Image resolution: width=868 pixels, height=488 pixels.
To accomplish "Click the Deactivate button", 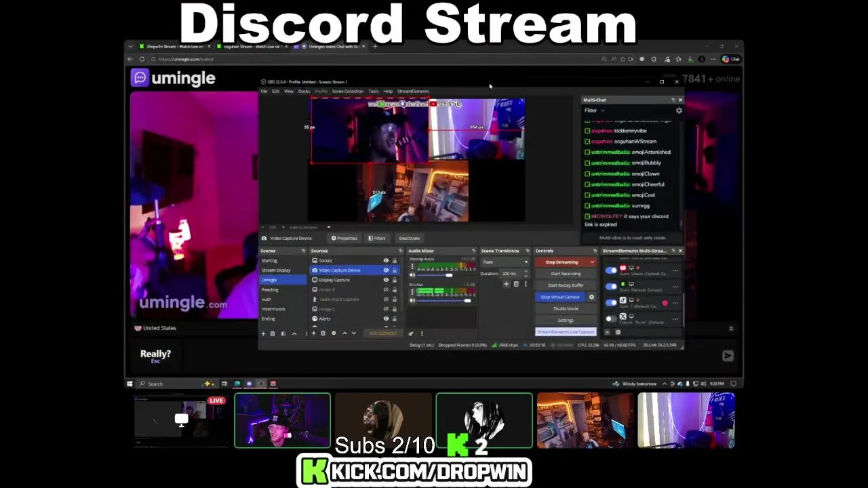I will pos(410,238).
